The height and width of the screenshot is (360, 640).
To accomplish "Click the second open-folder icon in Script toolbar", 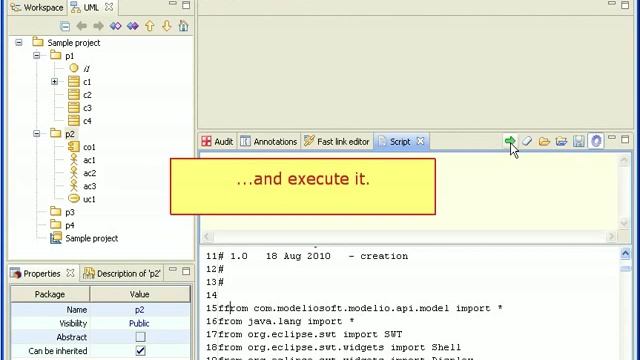I will [562, 142].
